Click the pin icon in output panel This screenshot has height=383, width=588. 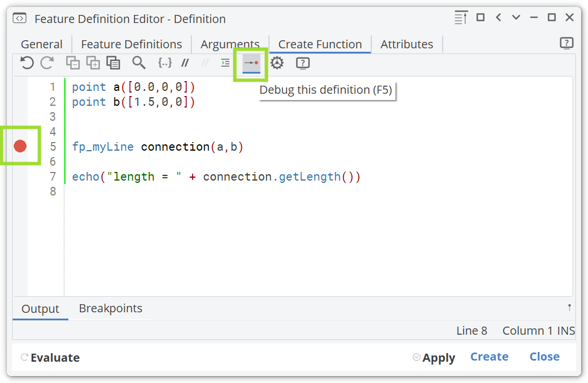tap(569, 308)
